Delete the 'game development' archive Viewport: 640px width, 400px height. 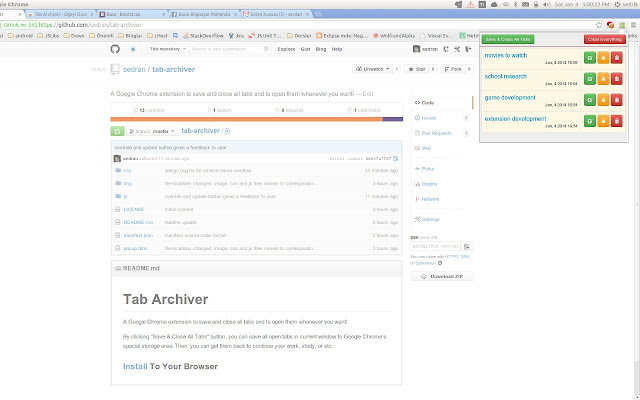tap(616, 100)
